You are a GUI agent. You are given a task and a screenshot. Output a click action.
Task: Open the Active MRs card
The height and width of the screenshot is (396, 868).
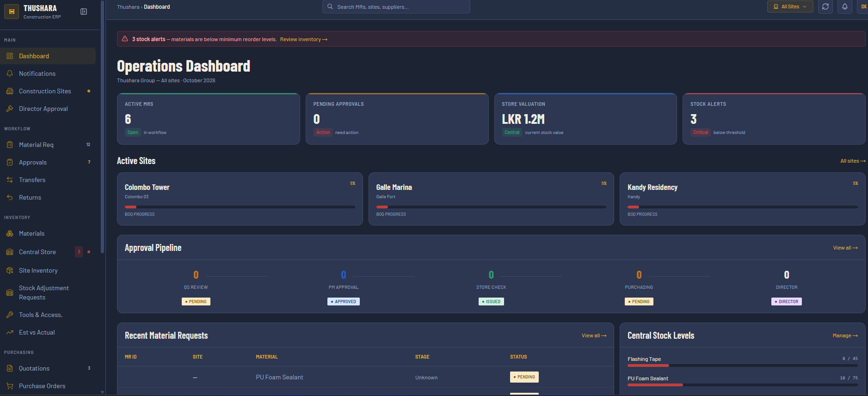click(209, 119)
